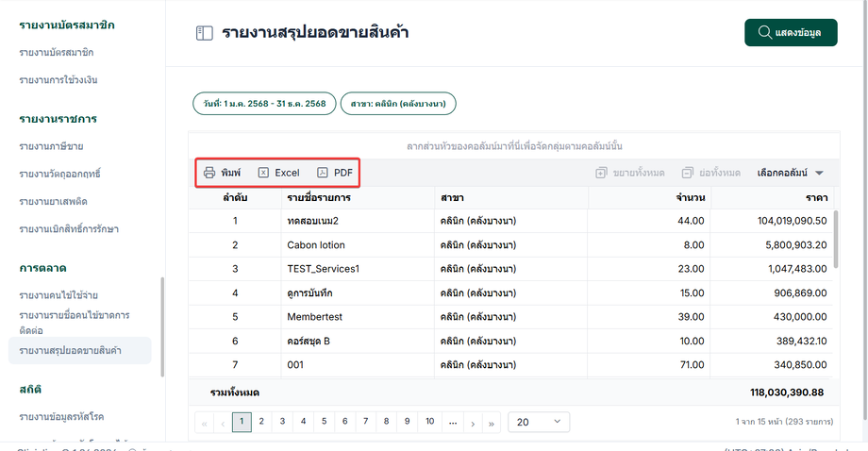Click the magnifier icon in แสดงข้อมูล button
The image size is (868, 451).
tap(764, 32)
